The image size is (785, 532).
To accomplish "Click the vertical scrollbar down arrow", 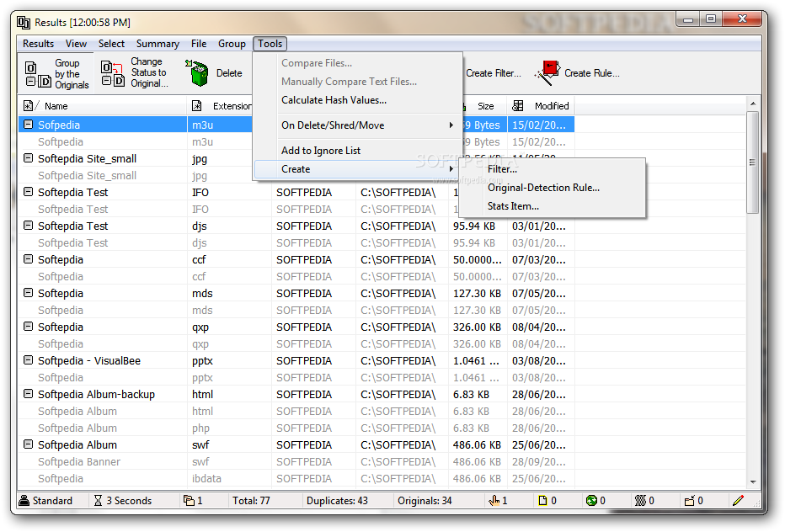I will coord(752,482).
